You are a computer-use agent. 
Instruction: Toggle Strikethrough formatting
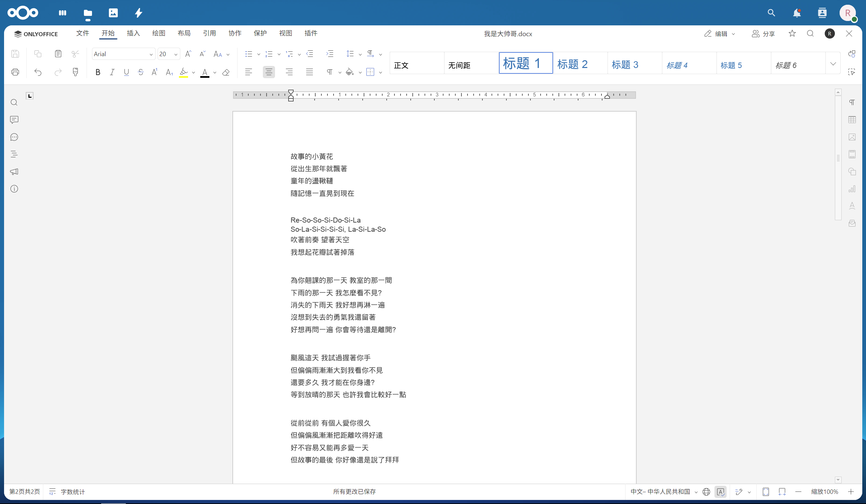[x=140, y=72]
